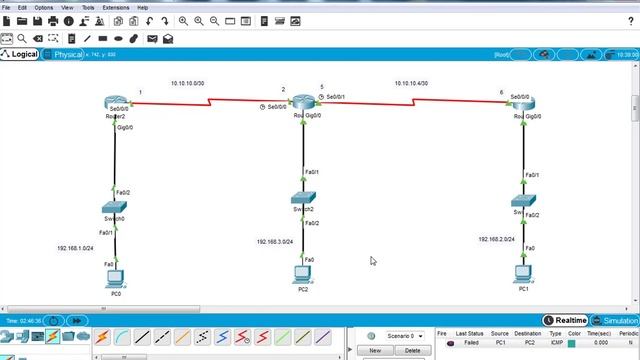Add a Simple PDU envelope

click(152, 39)
